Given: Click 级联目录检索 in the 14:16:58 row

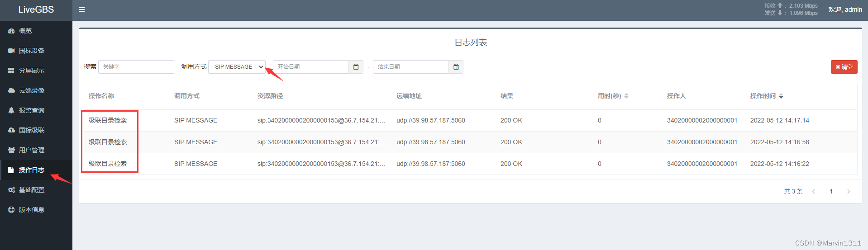Looking at the screenshot, I should pos(108,142).
